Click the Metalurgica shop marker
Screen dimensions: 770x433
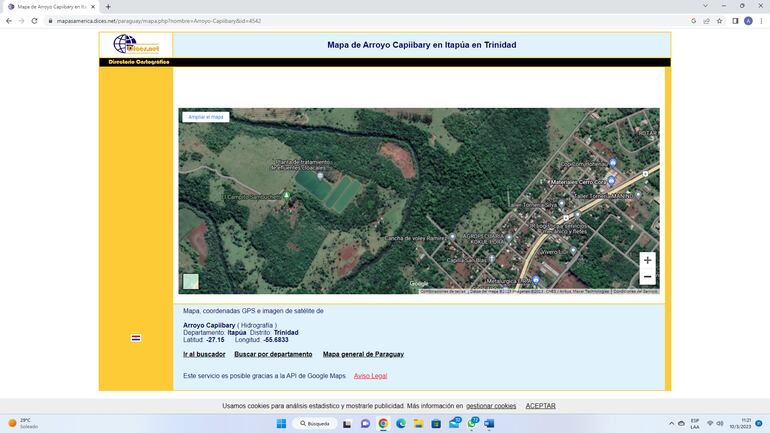pyautogui.click(x=536, y=280)
